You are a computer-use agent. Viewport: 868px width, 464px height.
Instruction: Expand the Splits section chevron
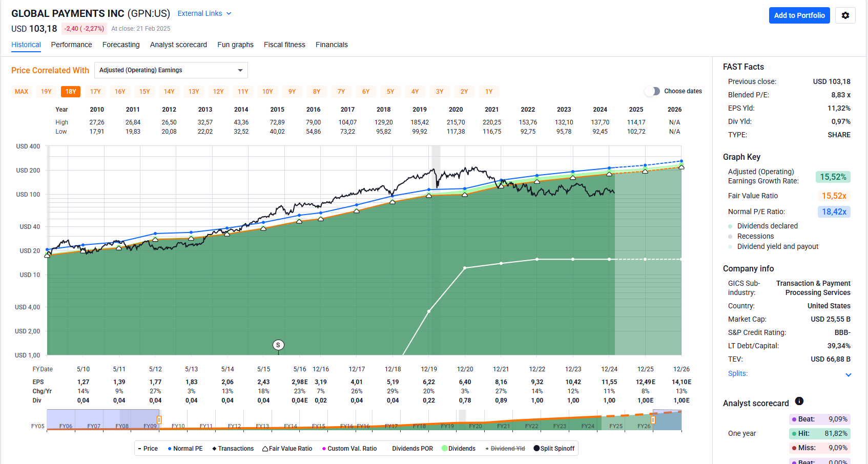[x=848, y=374]
